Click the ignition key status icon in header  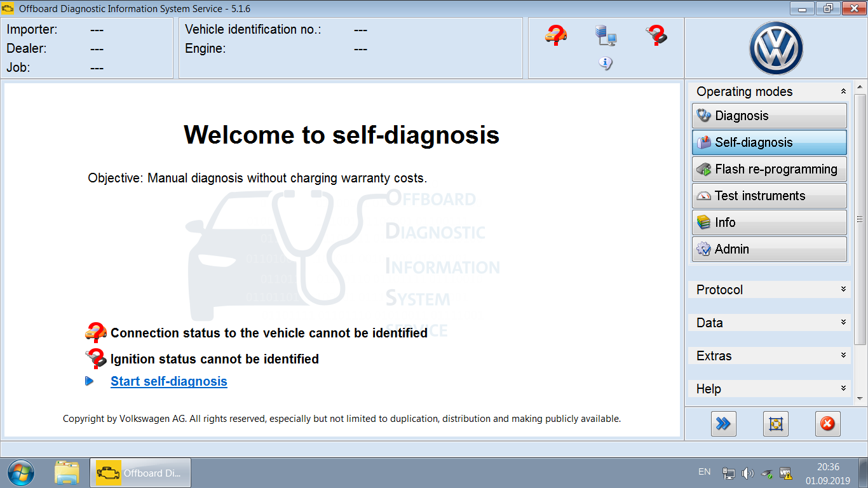click(656, 35)
